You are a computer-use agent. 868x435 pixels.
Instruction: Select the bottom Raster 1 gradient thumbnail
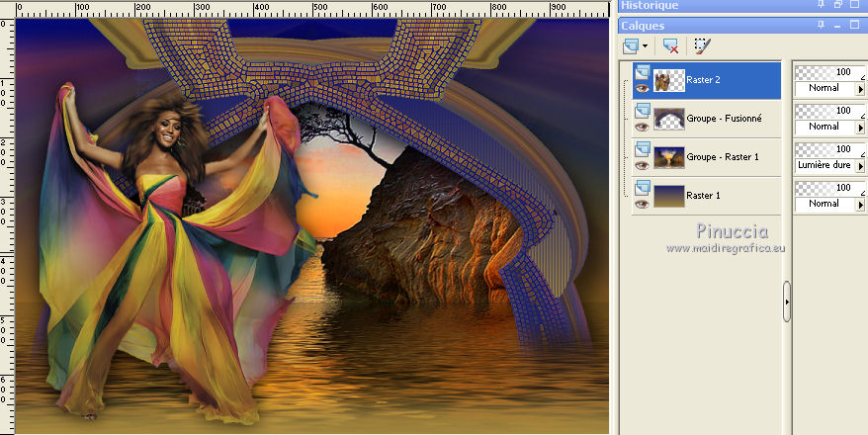[668, 197]
